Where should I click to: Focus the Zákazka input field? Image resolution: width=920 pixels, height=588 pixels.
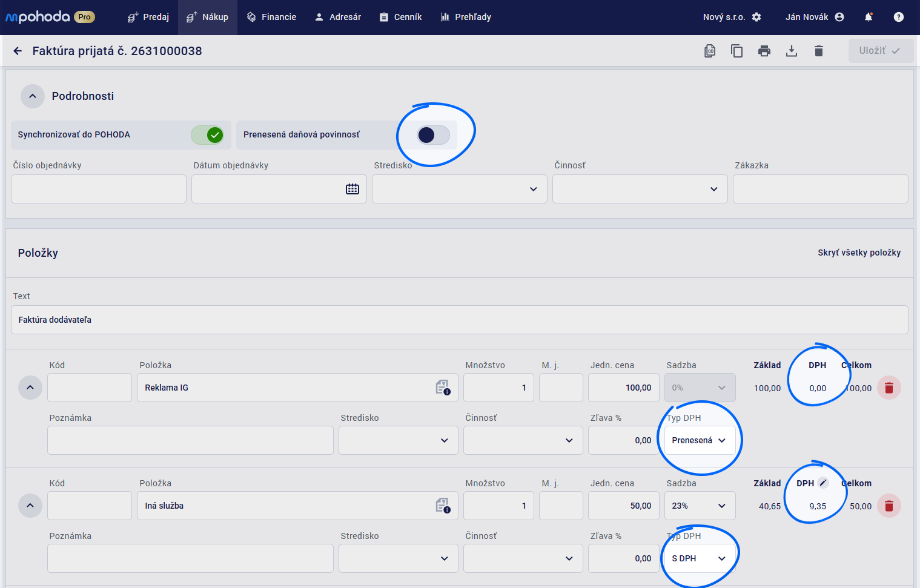821,189
